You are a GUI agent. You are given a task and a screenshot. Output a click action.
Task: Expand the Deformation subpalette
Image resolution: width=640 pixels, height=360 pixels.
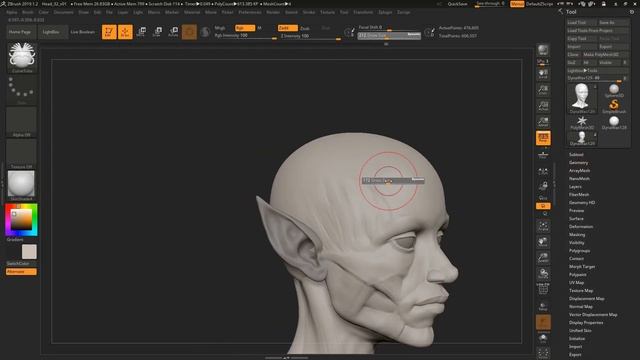click(x=581, y=227)
